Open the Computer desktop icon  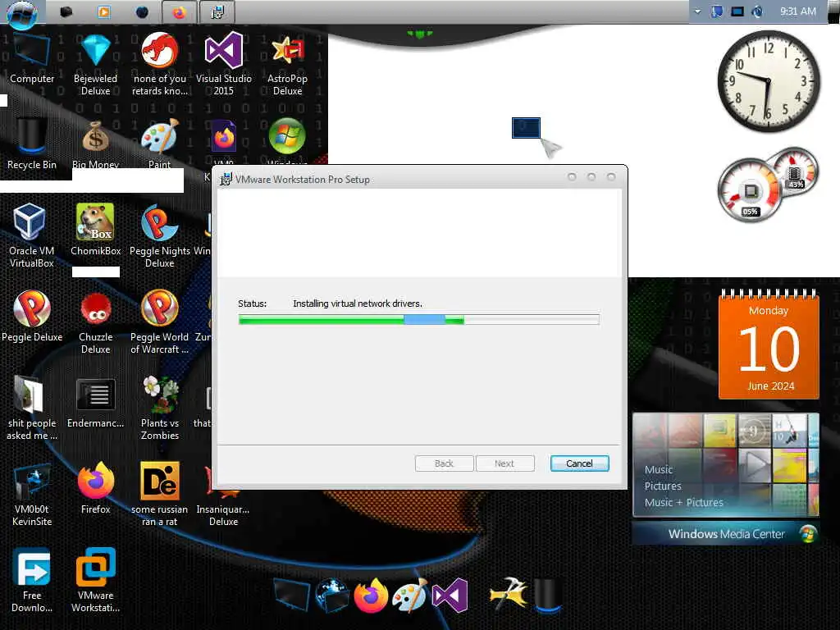pyautogui.click(x=32, y=59)
